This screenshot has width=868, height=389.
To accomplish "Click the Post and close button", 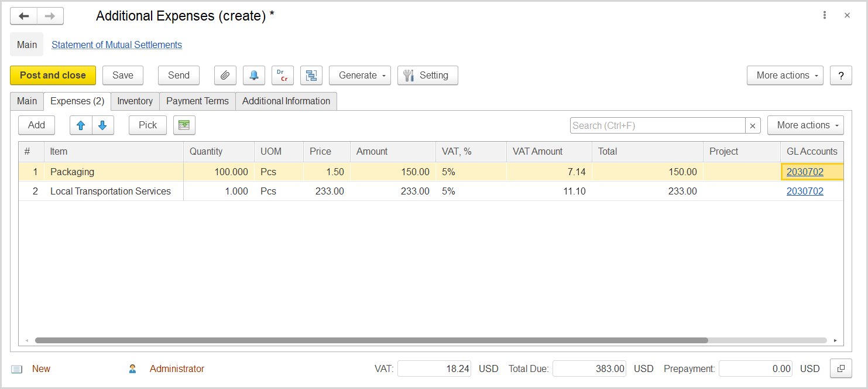I will [x=53, y=75].
